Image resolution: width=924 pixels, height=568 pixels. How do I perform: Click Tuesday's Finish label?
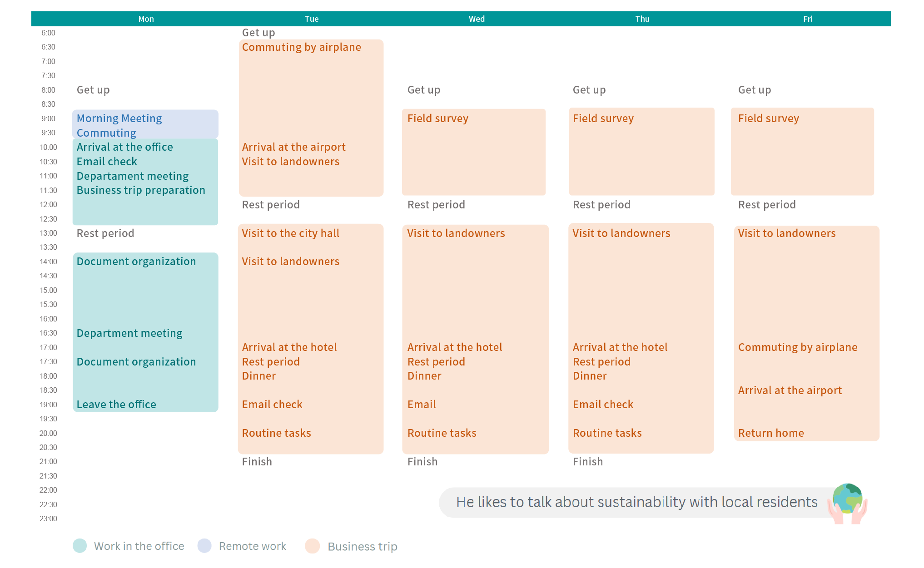[x=257, y=462]
